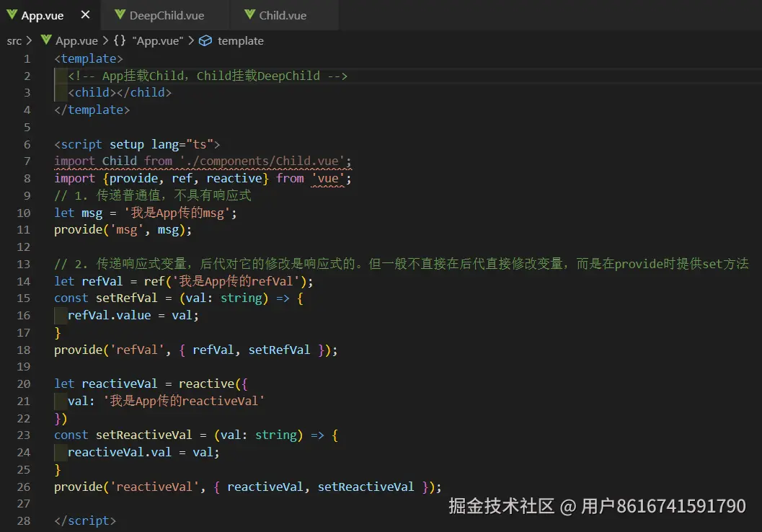
Task: Click the "let refVal = ref(" line
Action: [184, 281]
